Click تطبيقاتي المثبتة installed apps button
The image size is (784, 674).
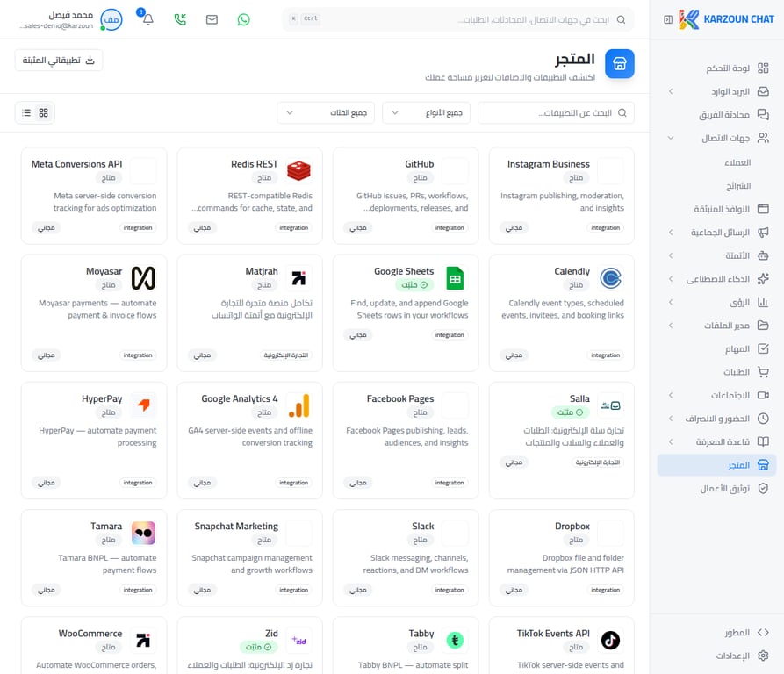(x=59, y=61)
